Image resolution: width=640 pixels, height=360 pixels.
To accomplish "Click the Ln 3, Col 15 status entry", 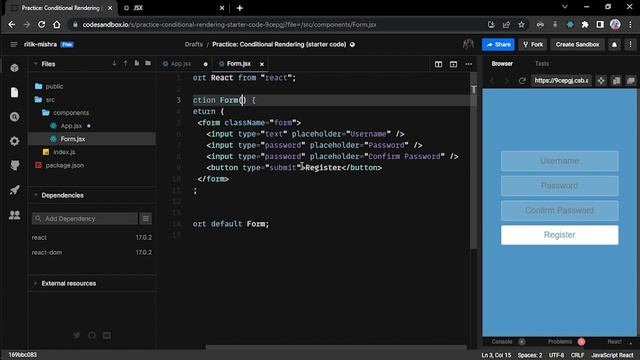I will [x=496, y=355].
